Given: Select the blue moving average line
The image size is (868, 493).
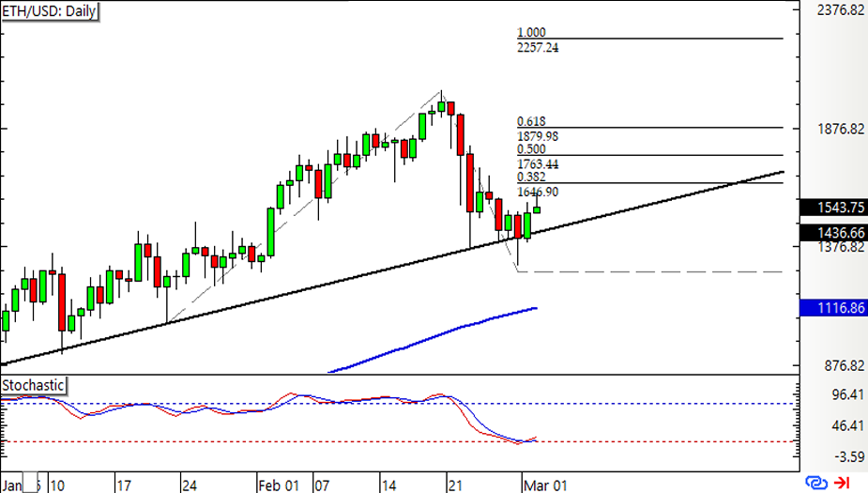Looking at the screenshot, I should (432, 339).
